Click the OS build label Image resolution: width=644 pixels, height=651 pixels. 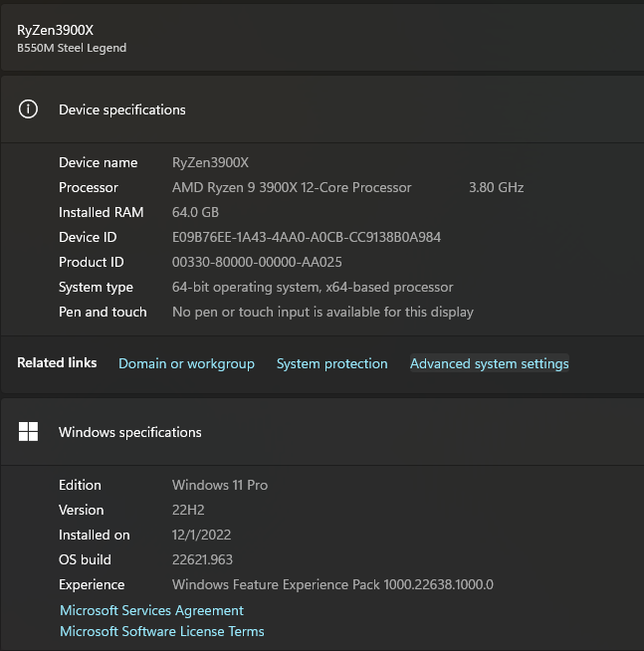[x=85, y=559]
